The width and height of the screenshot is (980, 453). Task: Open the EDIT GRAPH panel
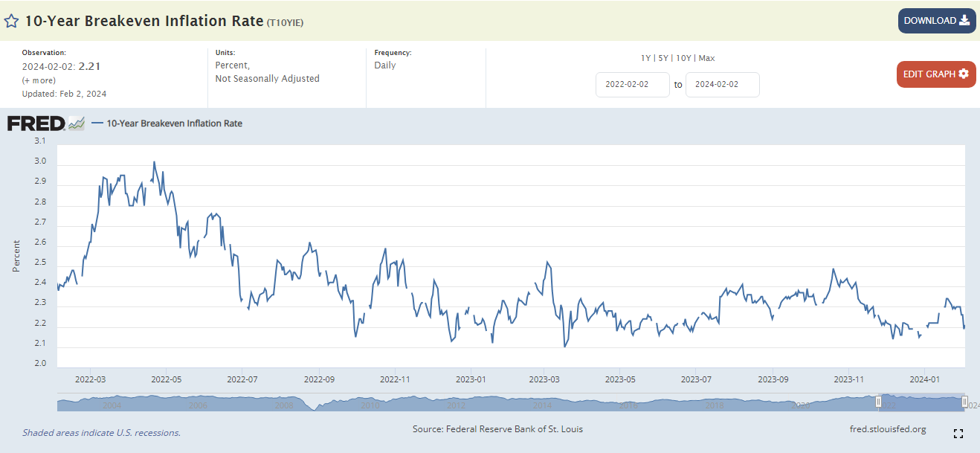click(x=935, y=74)
